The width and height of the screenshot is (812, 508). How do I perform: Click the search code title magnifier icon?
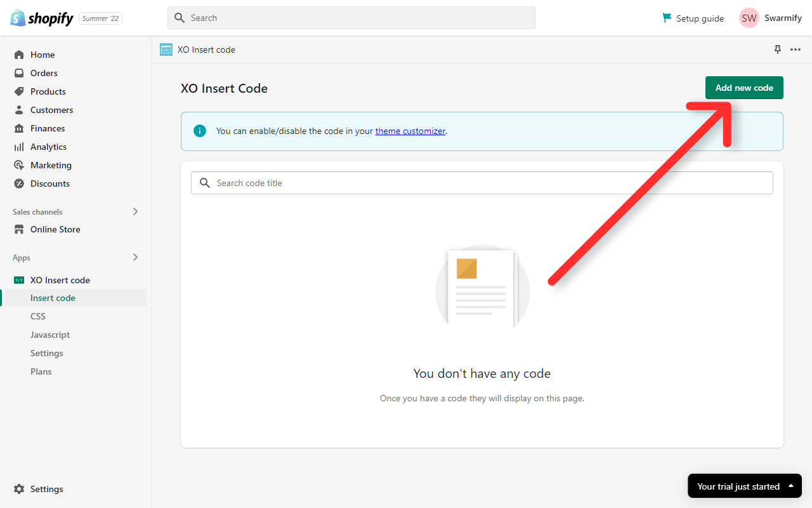(x=205, y=183)
